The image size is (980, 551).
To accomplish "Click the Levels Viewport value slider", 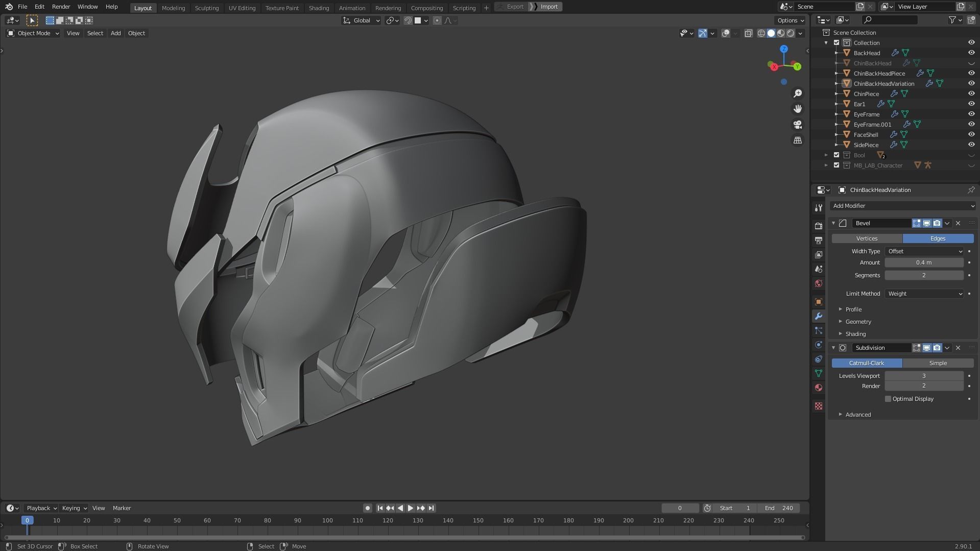I will (x=924, y=376).
